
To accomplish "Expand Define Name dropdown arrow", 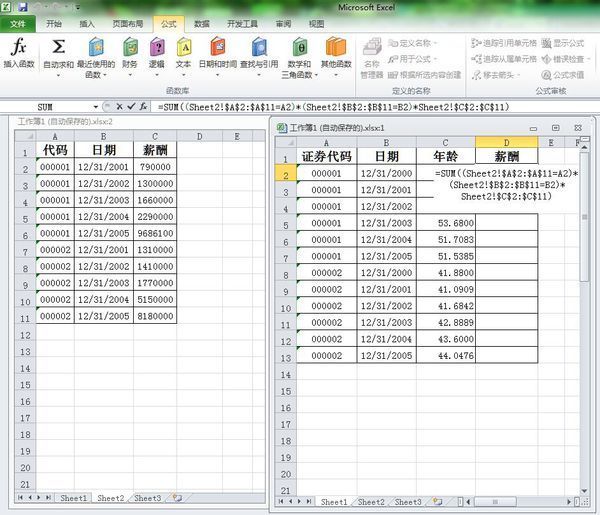I will pos(435,43).
